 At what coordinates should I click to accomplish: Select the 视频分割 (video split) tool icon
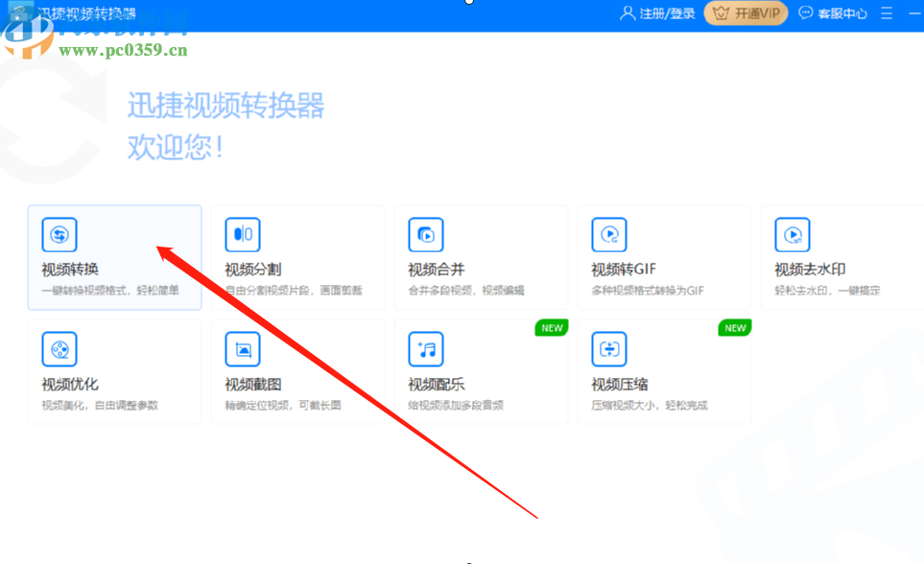(x=242, y=234)
